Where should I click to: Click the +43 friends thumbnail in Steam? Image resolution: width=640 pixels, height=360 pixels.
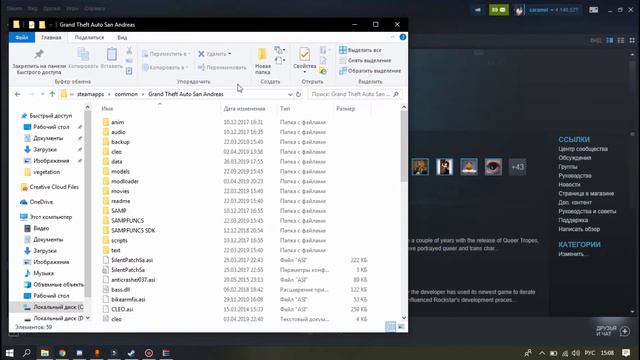[x=518, y=167]
